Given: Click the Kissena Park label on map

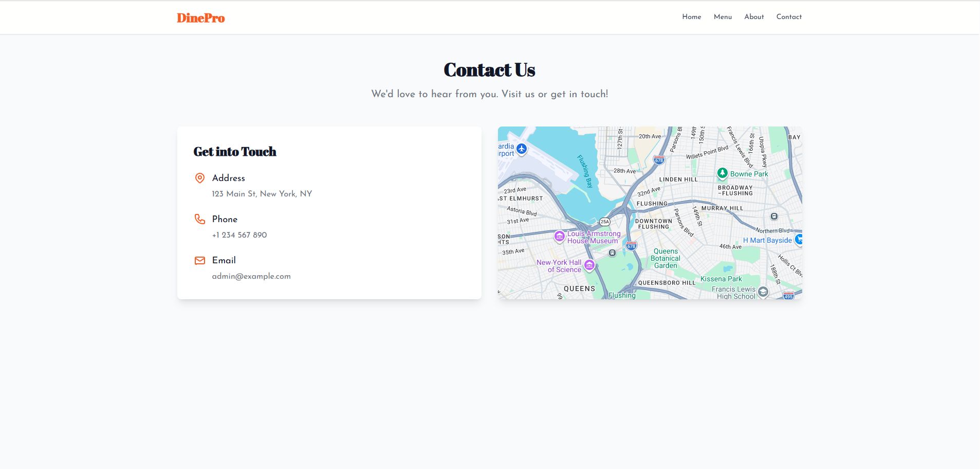Looking at the screenshot, I should pos(721,279).
